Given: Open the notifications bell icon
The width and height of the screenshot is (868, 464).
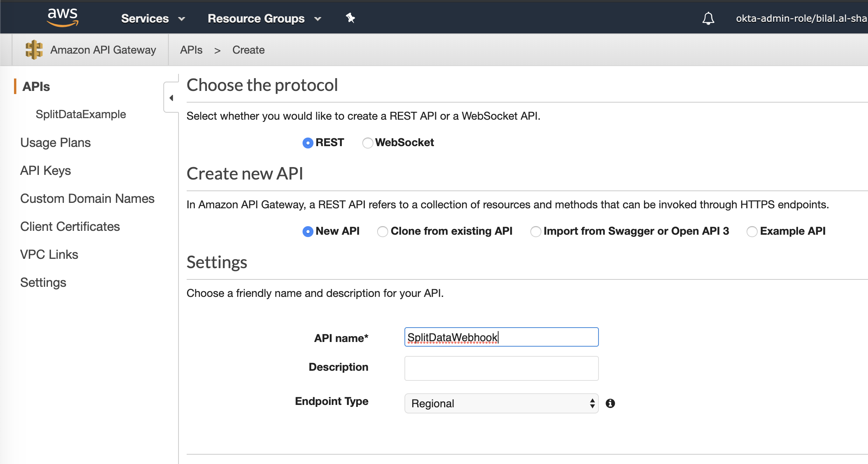Looking at the screenshot, I should tap(708, 18).
